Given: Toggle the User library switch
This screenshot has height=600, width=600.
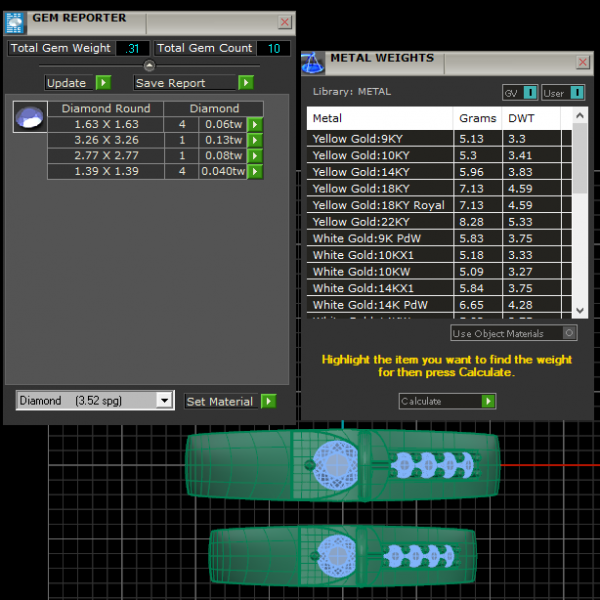Looking at the screenshot, I should (x=577, y=93).
